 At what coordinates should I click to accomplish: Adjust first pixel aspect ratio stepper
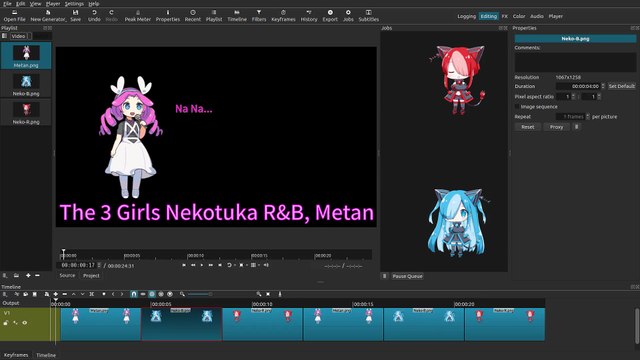tap(573, 97)
